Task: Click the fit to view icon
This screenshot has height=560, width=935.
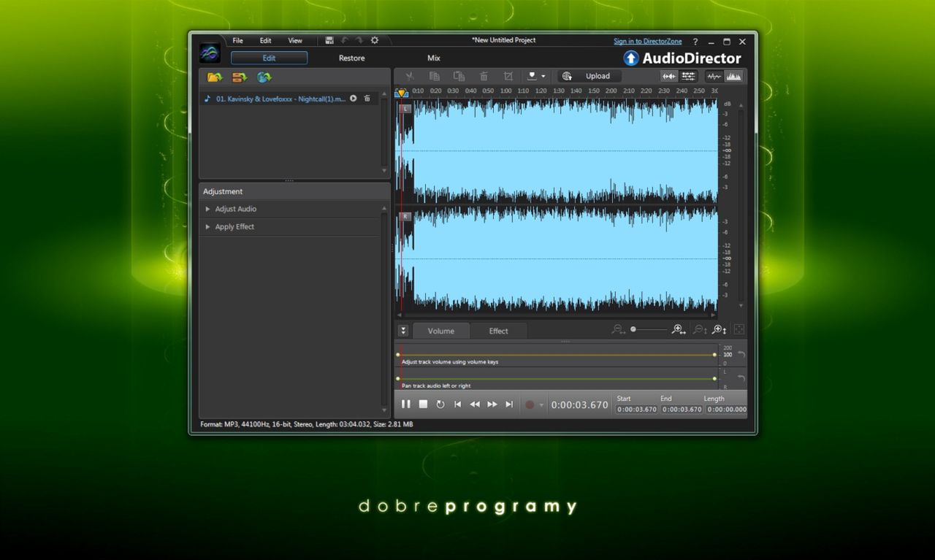Action: pos(739,330)
